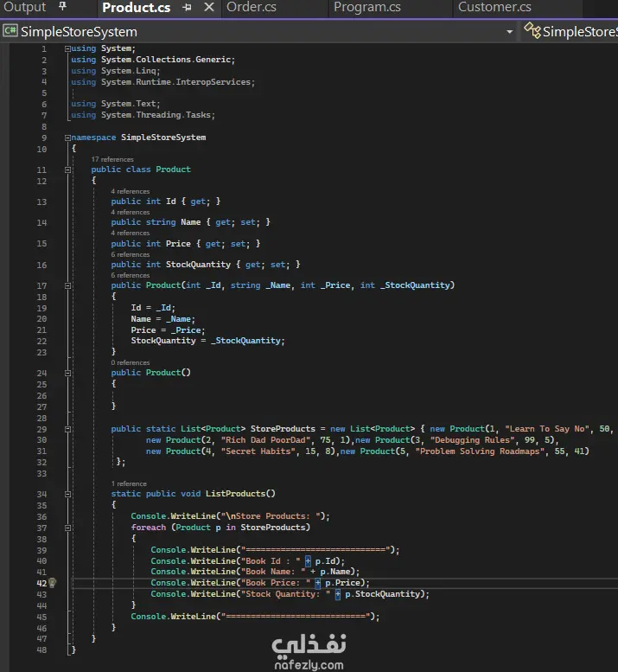Image resolution: width=618 pixels, height=672 pixels.
Task: Click the "Problem Solving Roadmaps" string literal
Action: [481, 451]
